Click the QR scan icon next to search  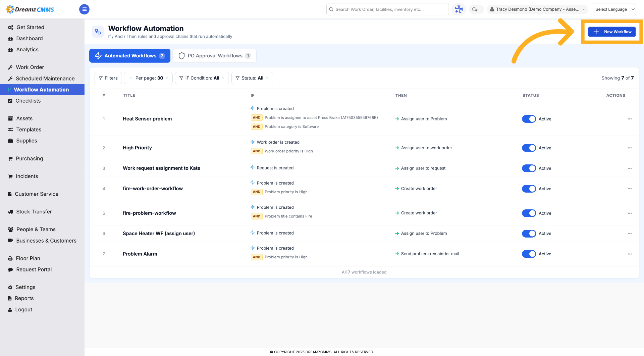click(x=459, y=9)
